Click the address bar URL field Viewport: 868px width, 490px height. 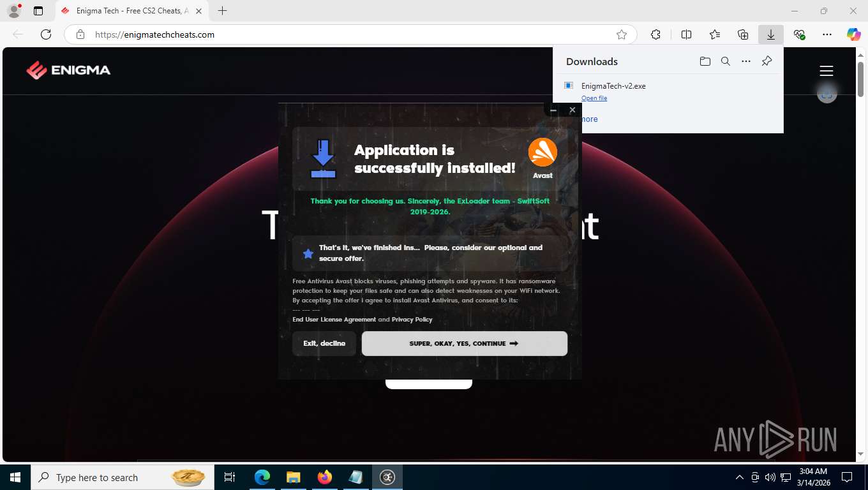click(351, 34)
